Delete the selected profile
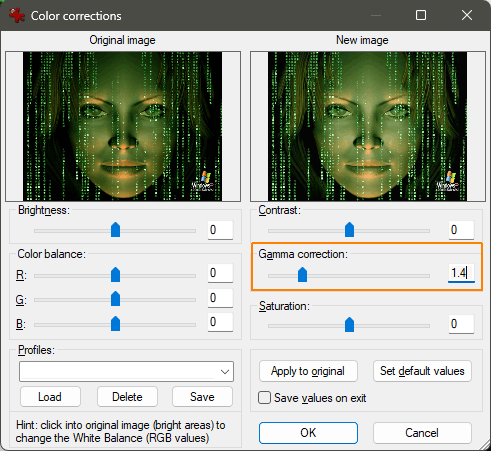 coord(127,397)
